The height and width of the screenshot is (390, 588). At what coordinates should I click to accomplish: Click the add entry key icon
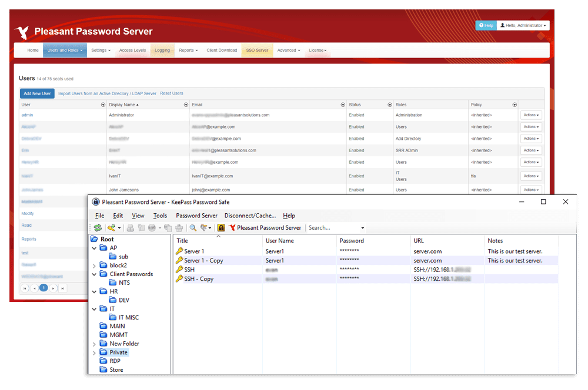tap(111, 228)
